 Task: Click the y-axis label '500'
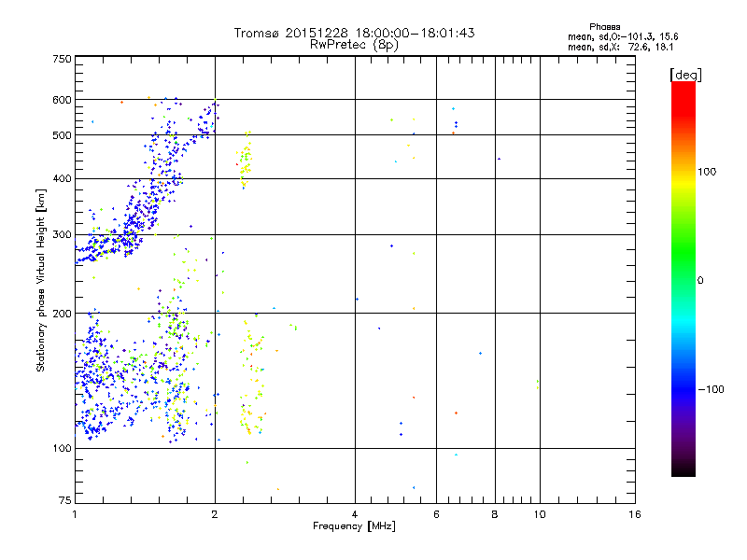(62, 135)
